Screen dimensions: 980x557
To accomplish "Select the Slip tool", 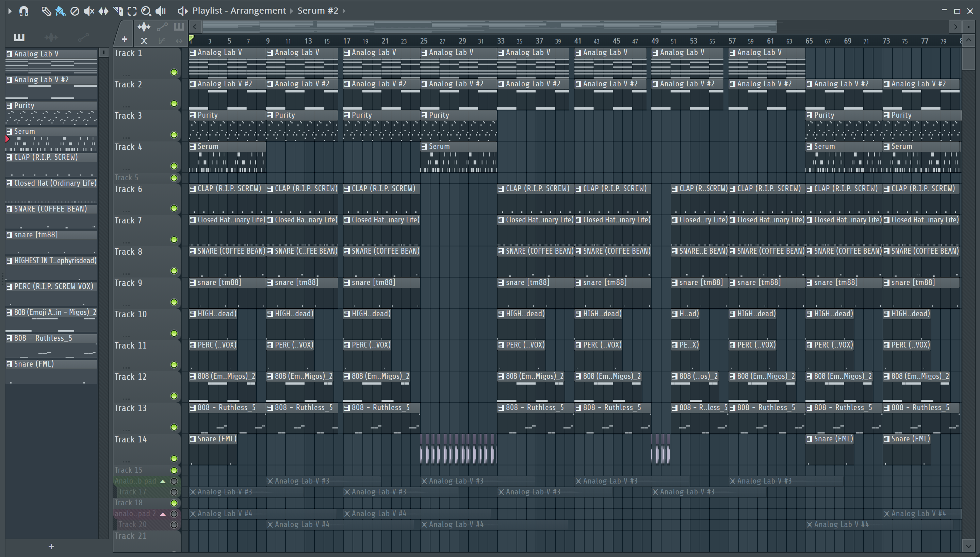I will click(103, 11).
